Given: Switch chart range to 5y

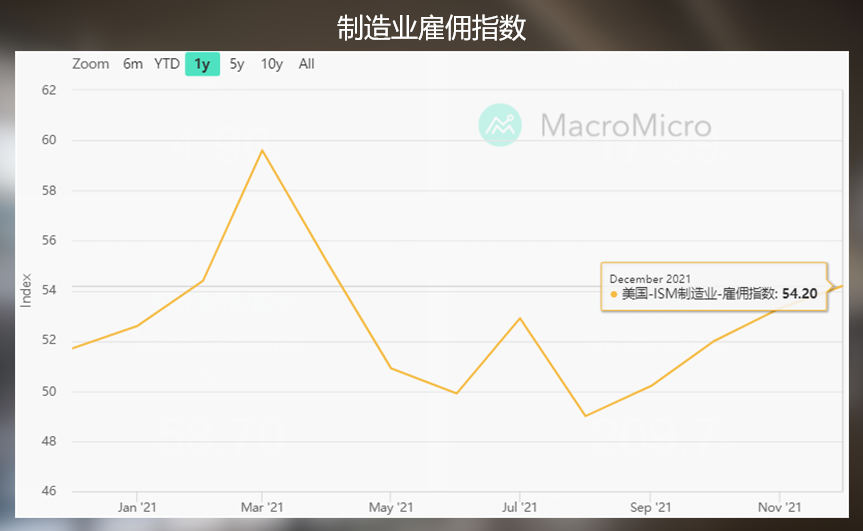Looking at the screenshot, I should click(x=237, y=64).
